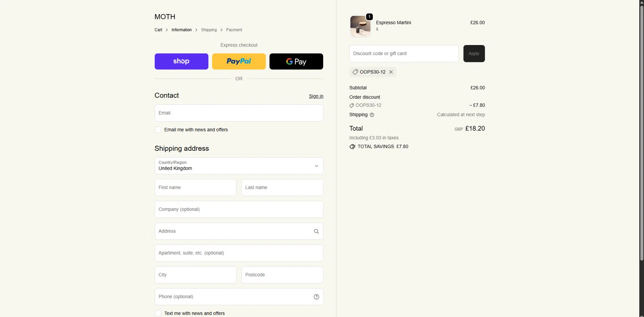Click the breadcrumb chevron after Cart
This screenshot has width=644, height=317.
click(x=167, y=30)
